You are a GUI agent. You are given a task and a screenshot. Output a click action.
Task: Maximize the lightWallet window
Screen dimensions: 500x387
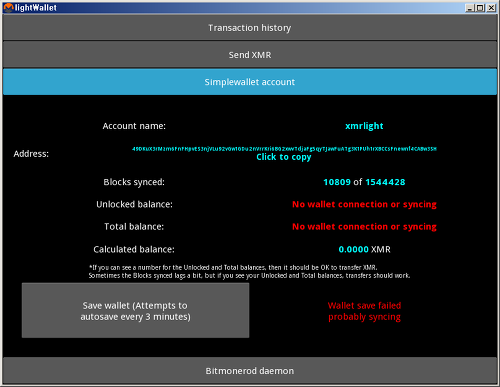click(x=481, y=8)
